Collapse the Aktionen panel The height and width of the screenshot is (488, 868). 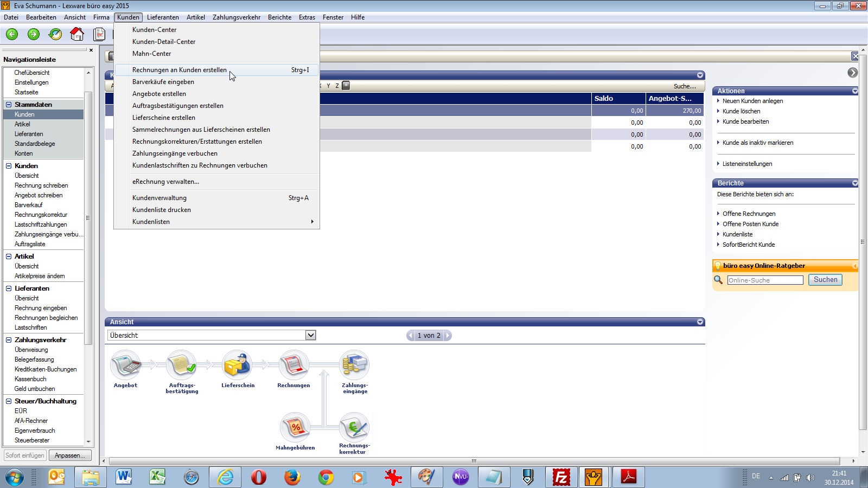(x=855, y=91)
